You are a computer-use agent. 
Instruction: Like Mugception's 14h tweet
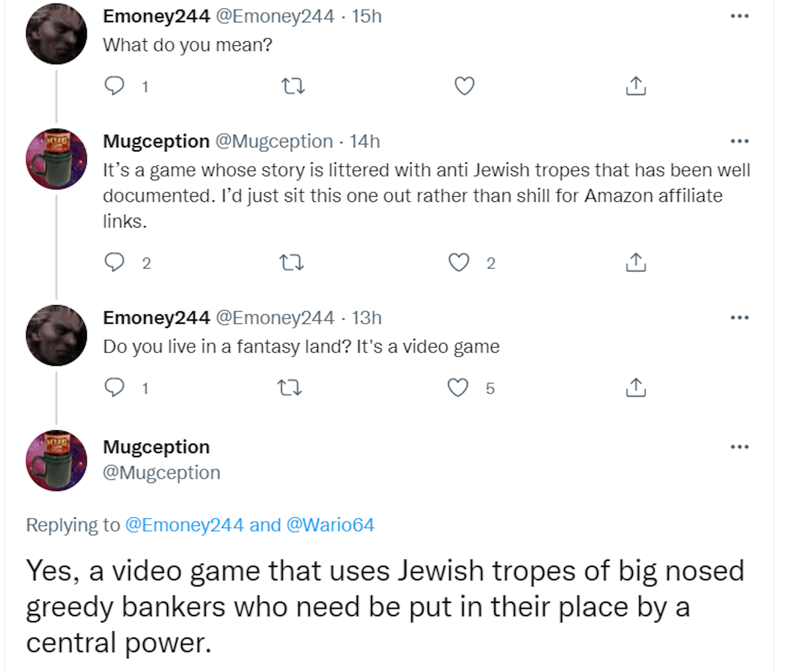(x=459, y=263)
